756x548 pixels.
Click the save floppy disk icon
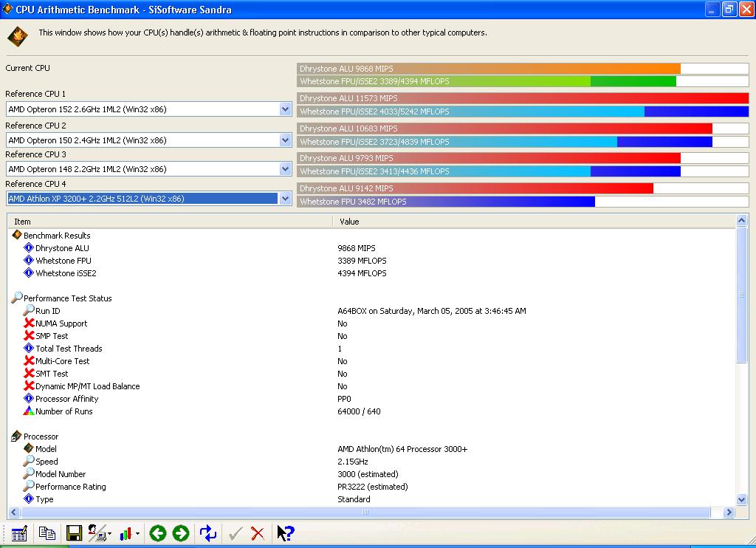75,533
